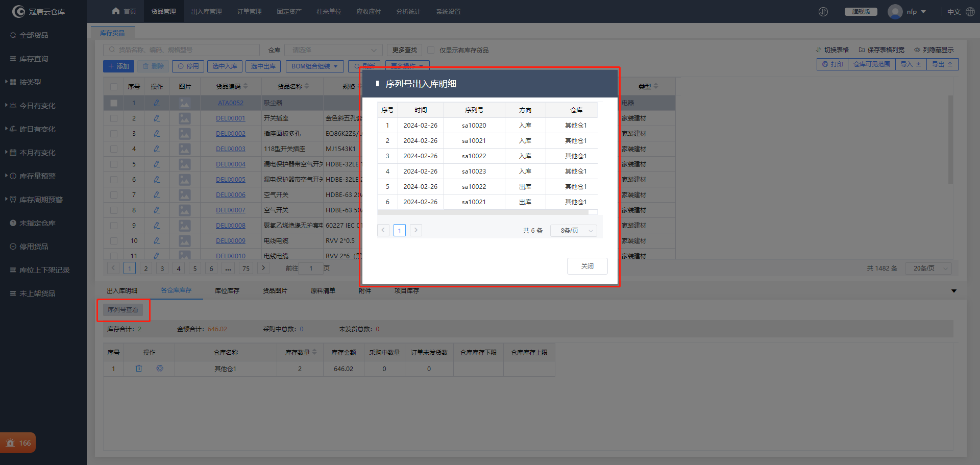Click the 序列号查看 button
Image resolution: width=980 pixels, height=465 pixels.
coord(123,310)
